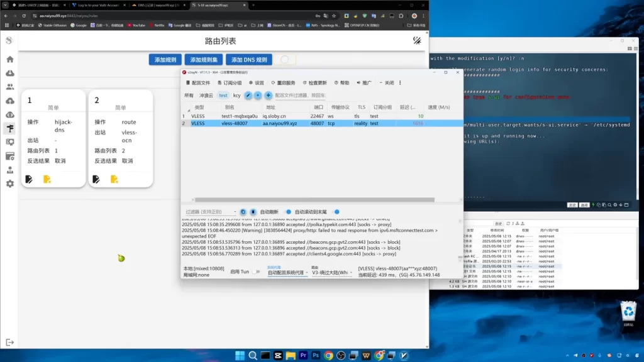
Task: Select the kcy group tab
Action: click(x=237, y=96)
